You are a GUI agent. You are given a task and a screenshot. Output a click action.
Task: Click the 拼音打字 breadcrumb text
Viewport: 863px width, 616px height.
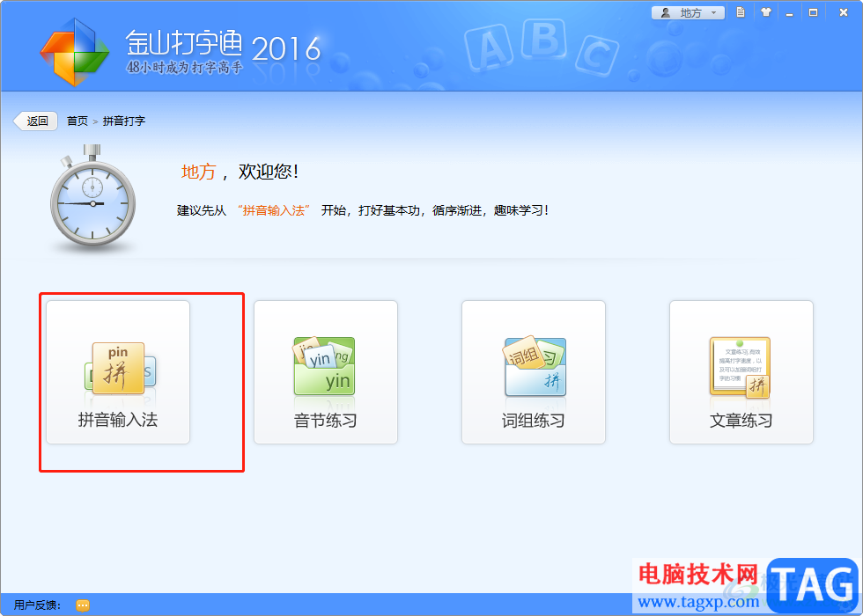click(124, 121)
